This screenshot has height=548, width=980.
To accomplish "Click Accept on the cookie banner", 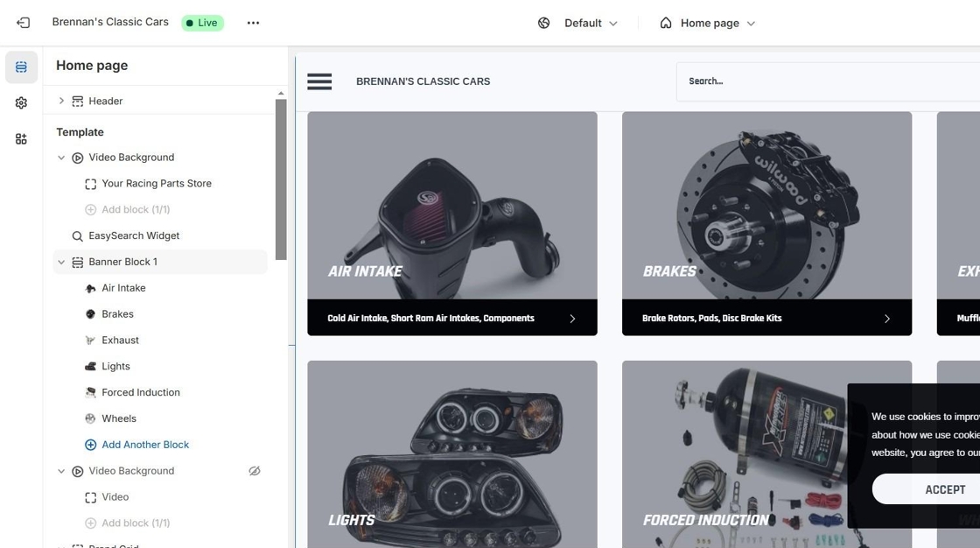I will pos(927,489).
